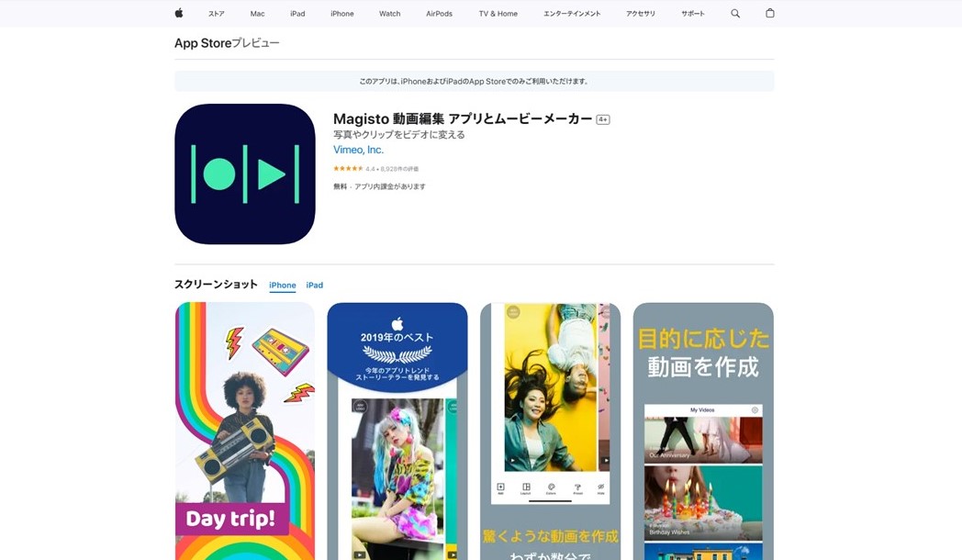Open the サポート menu item
The height and width of the screenshot is (560, 962).
coord(693,14)
